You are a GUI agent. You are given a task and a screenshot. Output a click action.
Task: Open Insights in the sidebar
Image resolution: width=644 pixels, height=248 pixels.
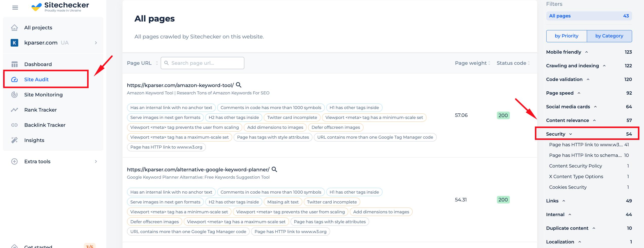coord(34,140)
